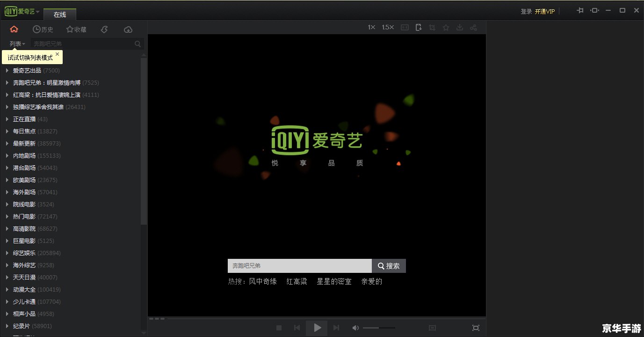Viewport: 644px width, 337px height.
Task: Skip to the next video
Action: pos(336,328)
